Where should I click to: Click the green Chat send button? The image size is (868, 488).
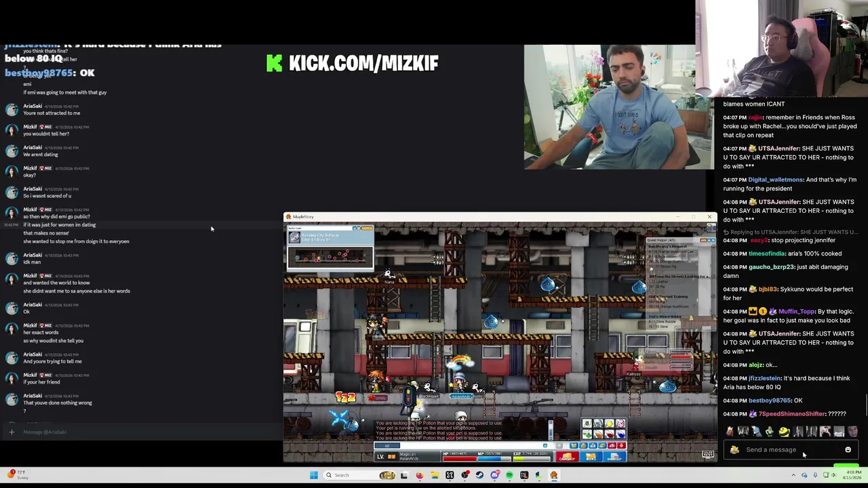846,466
